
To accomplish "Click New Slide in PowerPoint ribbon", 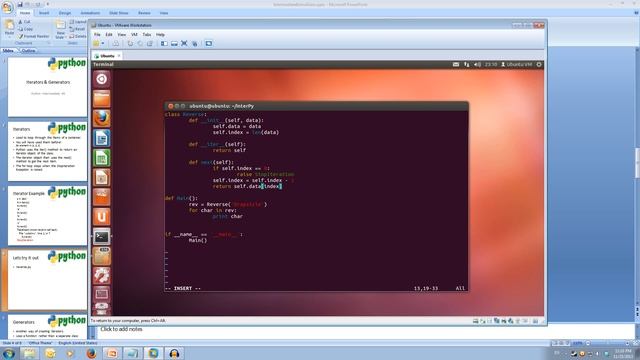I will (60, 29).
